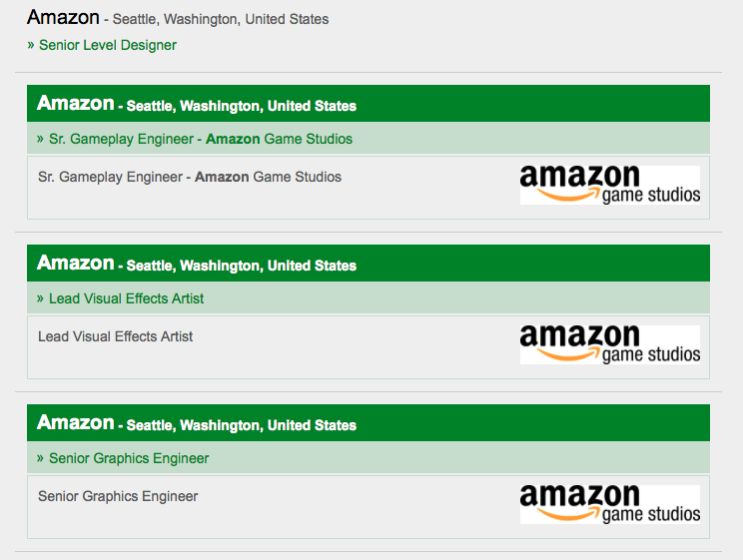This screenshot has width=743, height=560.
Task: Select the green Amazon header above Senior Graphics Engineer
Action: pyautogui.click(x=76, y=423)
